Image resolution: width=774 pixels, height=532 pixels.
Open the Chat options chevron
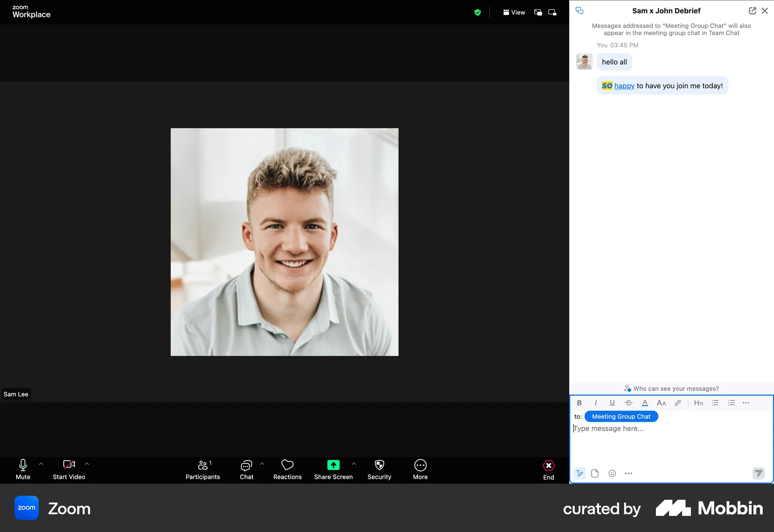pyautogui.click(x=263, y=463)
